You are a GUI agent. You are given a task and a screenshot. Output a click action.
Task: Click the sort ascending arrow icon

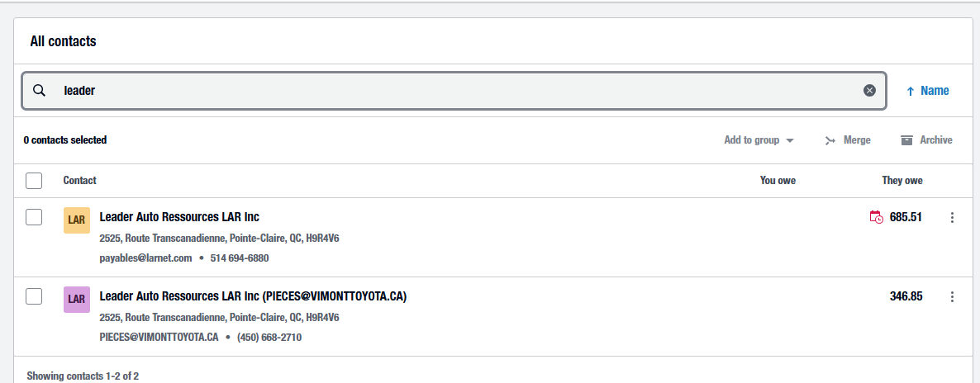910,92
